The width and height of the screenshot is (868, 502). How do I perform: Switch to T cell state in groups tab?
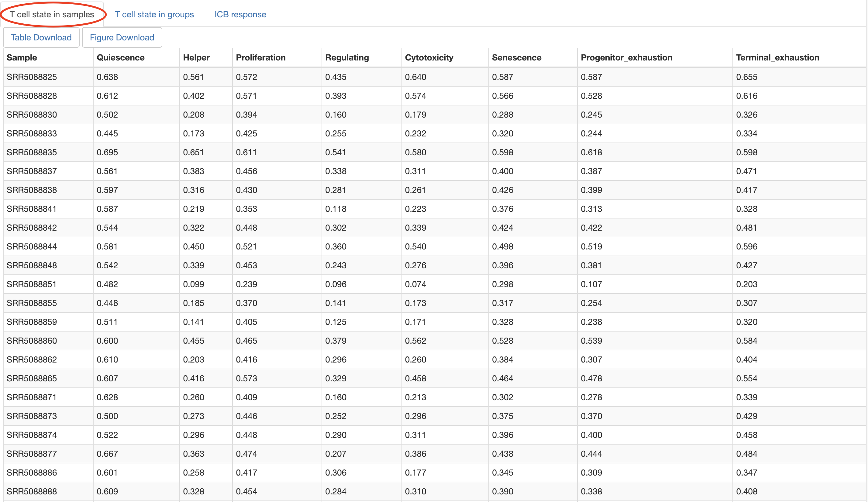coord(154,15)
